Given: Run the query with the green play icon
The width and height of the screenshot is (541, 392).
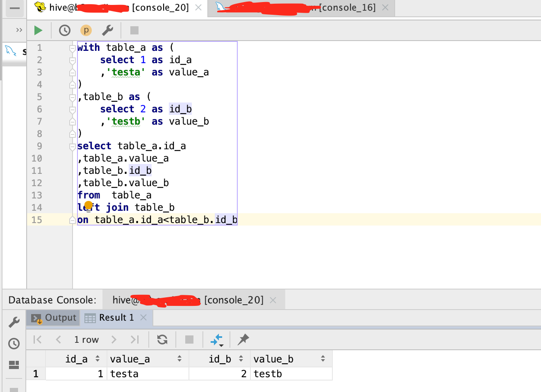Looking at the screenshot, I should click(38, 30).
